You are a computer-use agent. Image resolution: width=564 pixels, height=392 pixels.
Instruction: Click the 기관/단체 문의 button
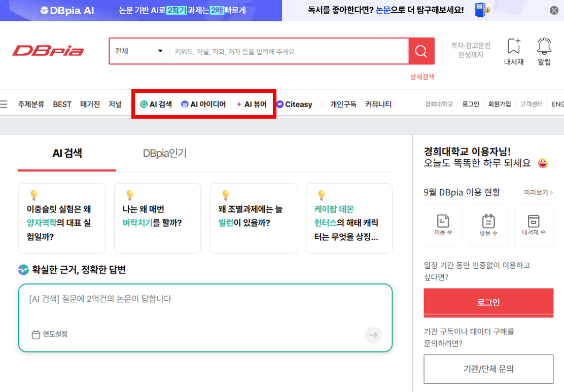point(488,369)
